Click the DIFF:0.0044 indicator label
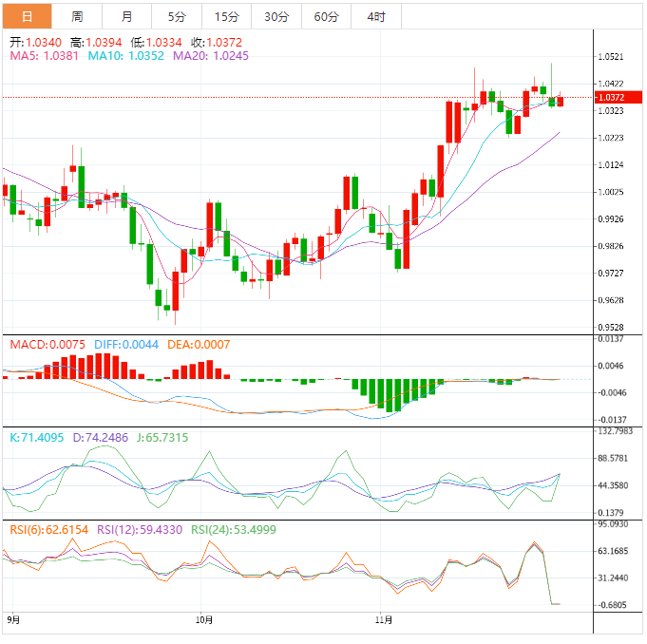This screenshot has width=647, height=644. click(x=126, y=345)
